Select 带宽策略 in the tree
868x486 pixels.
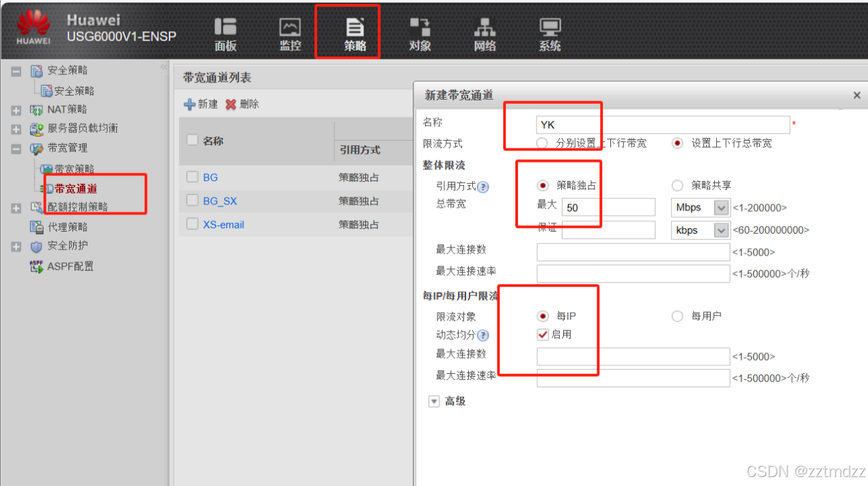click(74, 169)
